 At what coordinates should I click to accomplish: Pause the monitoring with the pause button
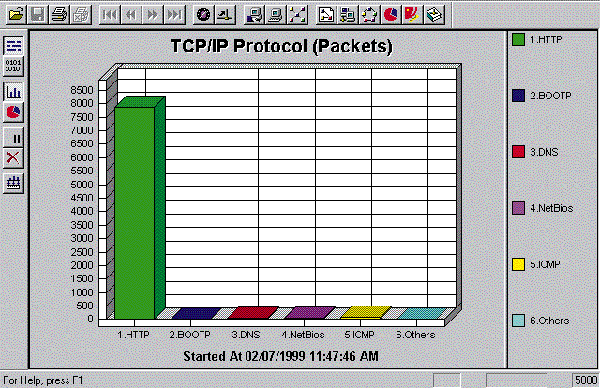(x=13, y=138)
